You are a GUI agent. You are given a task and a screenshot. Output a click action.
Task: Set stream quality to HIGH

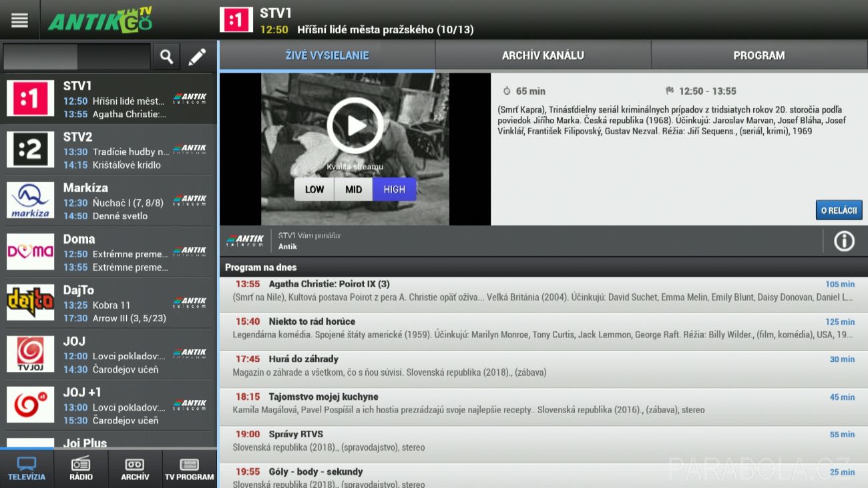coord(394,190)
